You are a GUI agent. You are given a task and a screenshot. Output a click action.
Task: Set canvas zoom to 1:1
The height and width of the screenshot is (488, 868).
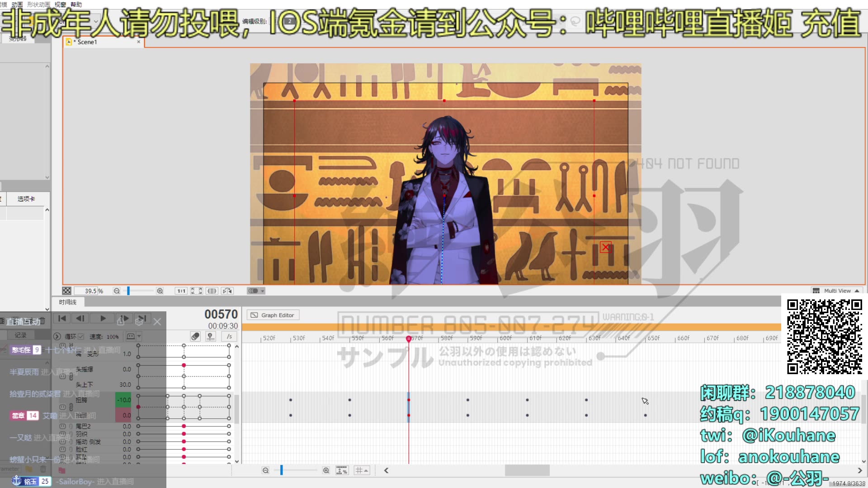181,291
